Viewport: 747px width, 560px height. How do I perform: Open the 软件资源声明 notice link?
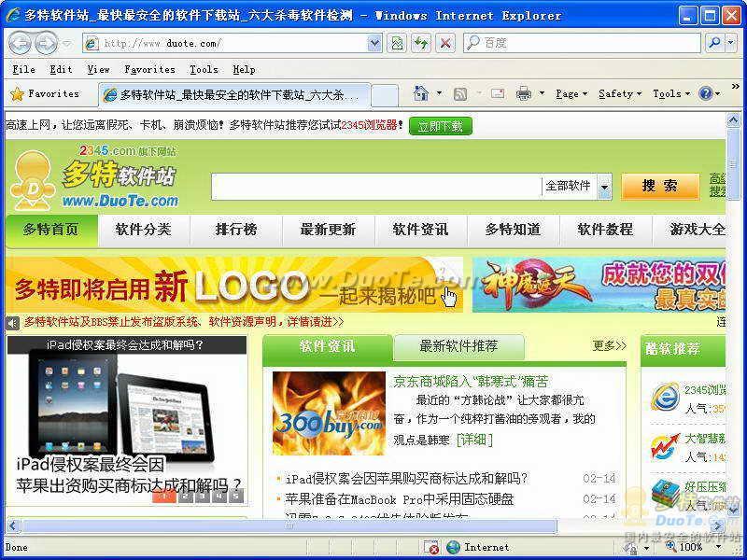(x=184, y=322)
